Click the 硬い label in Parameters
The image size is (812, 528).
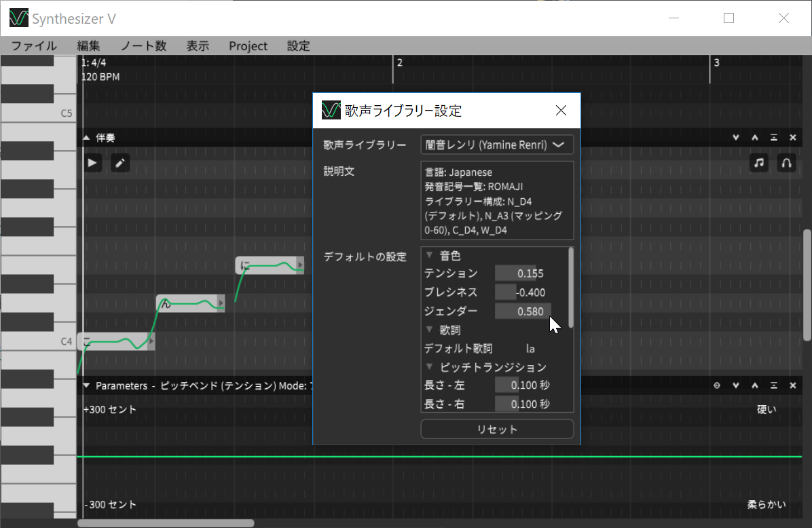[767, 409]
